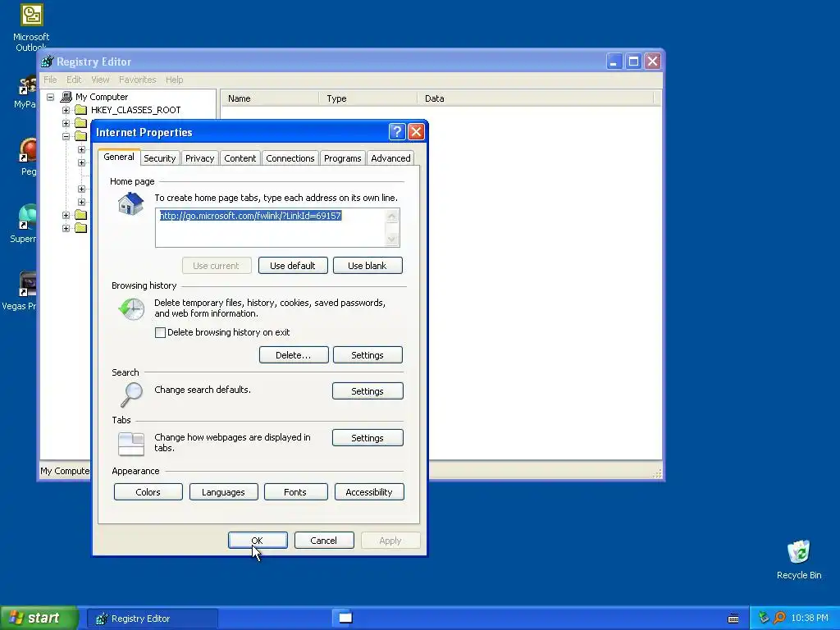Click the Colors button
The width and height of the screenshot is (840, 630).
(x=148, y=492)
